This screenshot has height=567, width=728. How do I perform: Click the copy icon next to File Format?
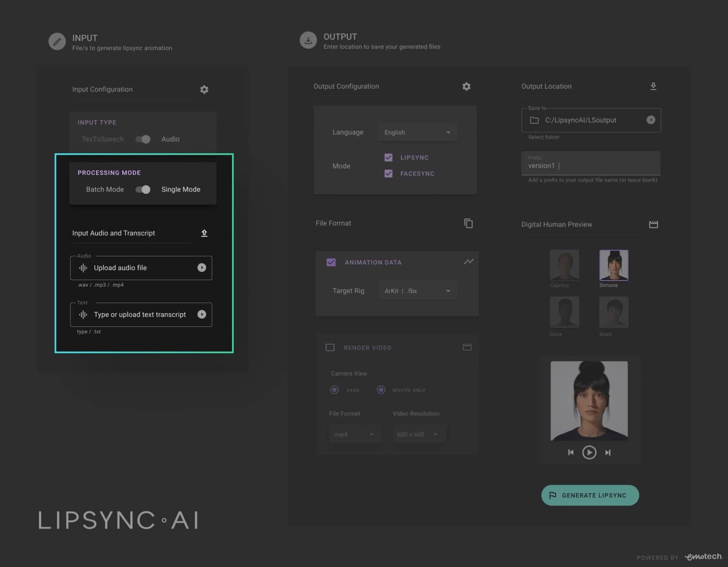pyautogui.click(x=469, y=223)
